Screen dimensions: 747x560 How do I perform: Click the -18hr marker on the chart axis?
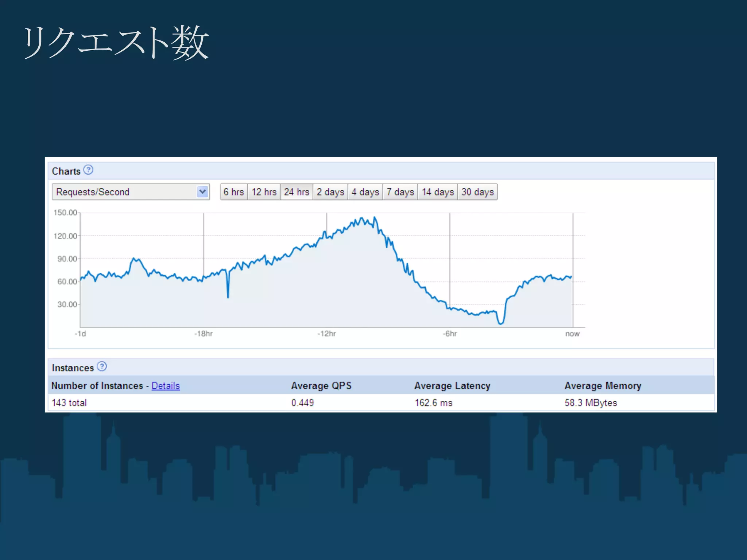[x=204, y=334]
